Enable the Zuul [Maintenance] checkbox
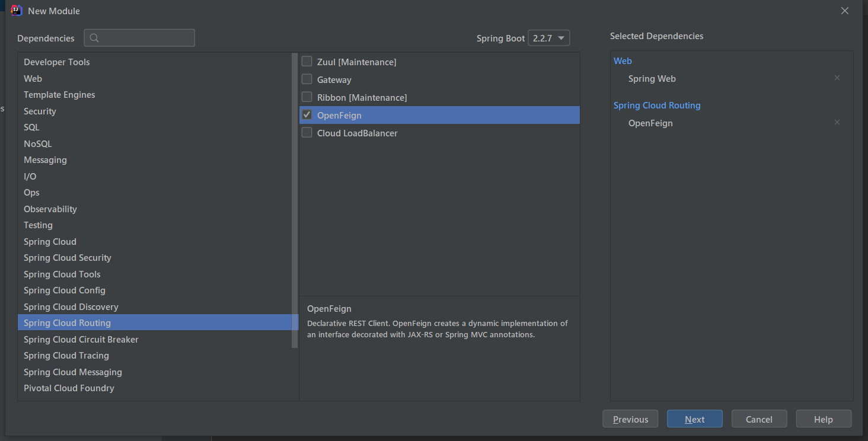868x441 pixels. 307,61
